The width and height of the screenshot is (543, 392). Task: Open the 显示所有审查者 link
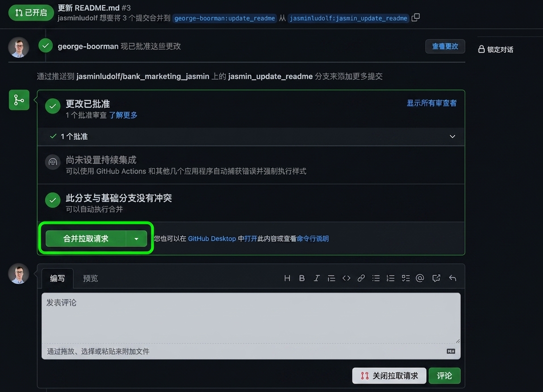[432, 103]
